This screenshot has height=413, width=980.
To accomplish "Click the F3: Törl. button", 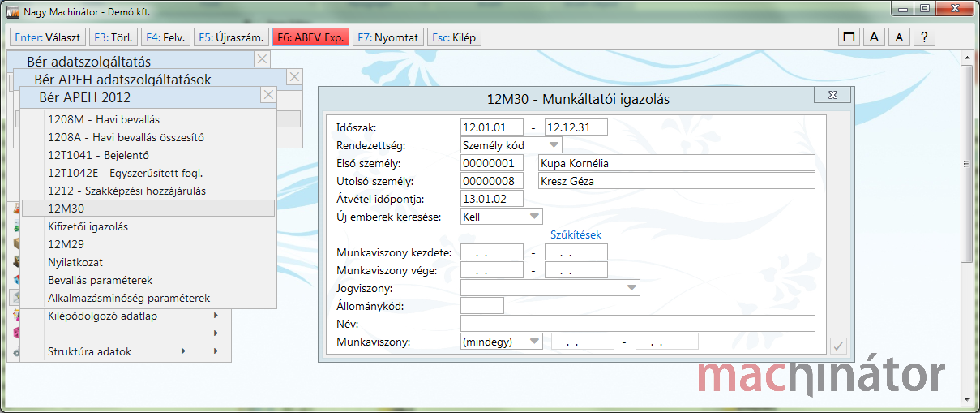I will (x=113, y=37).
